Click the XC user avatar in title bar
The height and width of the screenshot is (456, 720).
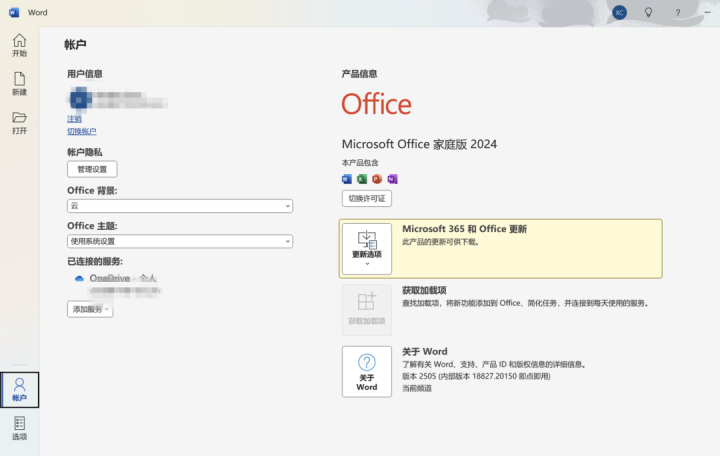tap(619, 12)
